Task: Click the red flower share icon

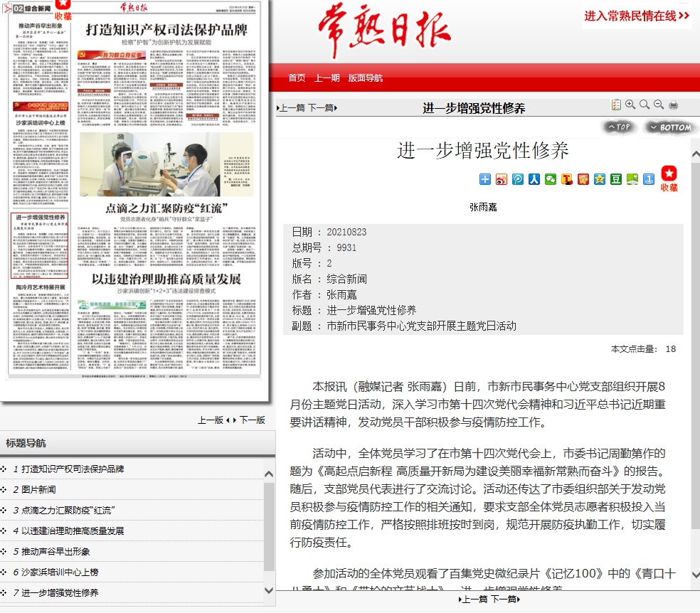Action: (x=583, y=179)
